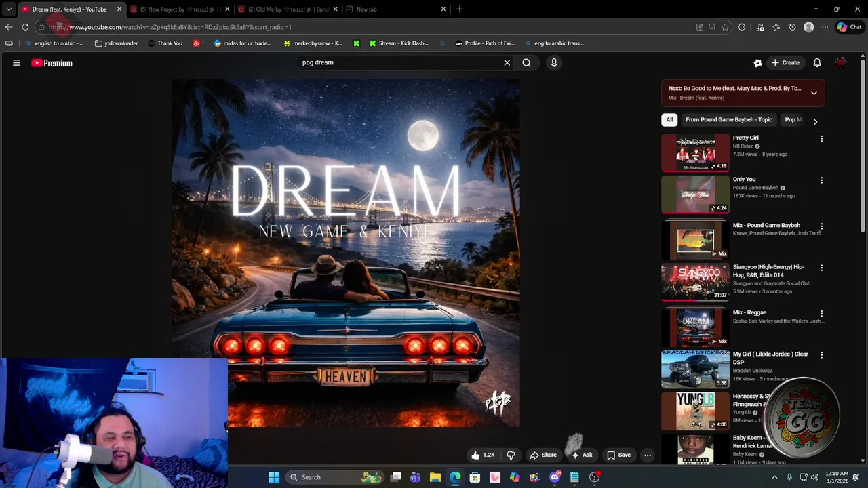Open Thank You bookmark

click(165, 43)
